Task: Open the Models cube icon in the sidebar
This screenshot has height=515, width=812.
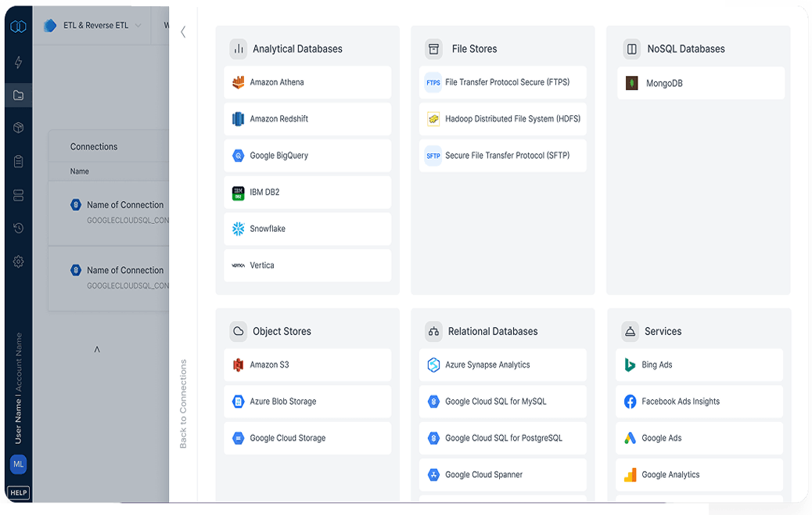Action: point(17,128)
